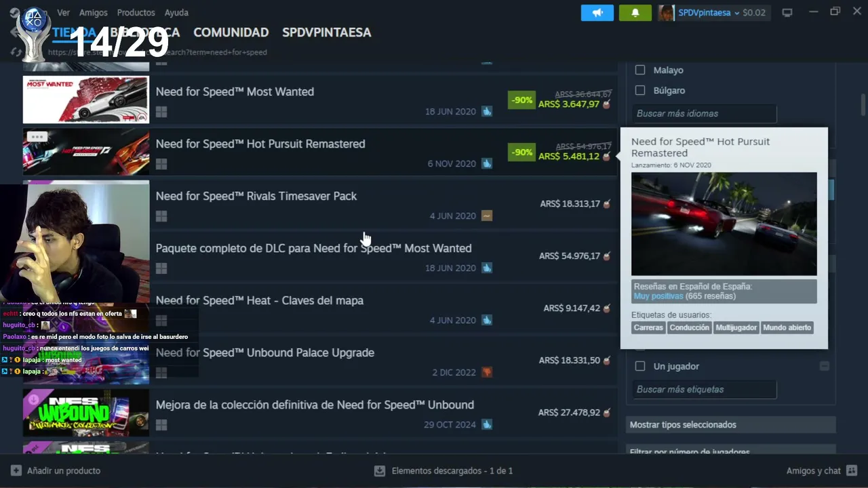Click Añadir un producto
Screen dimensions: 868x488
tap(56, 470)
